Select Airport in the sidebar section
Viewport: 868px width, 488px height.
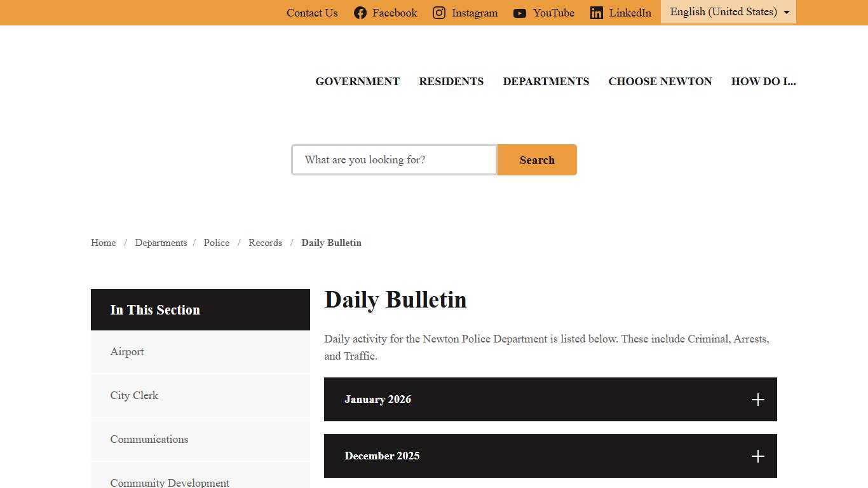point(127,352)
